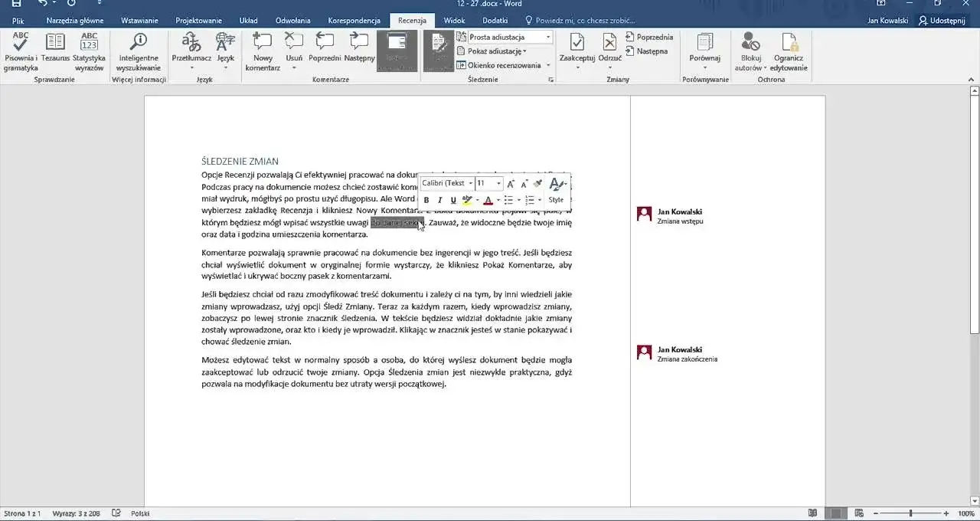The height and width of the screenshot is (521, 980).
Task: Toggle bold in the mini toolbar
Action: (x=426, y=199)
